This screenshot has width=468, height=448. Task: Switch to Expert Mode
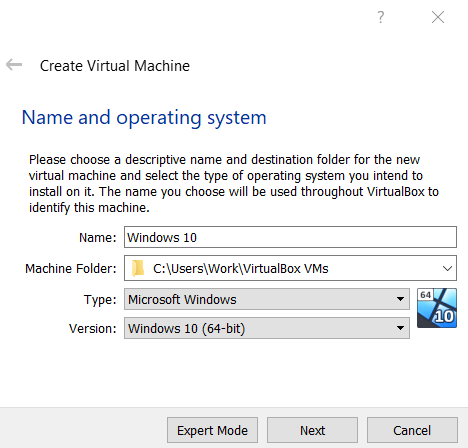[x=212, y=430]
